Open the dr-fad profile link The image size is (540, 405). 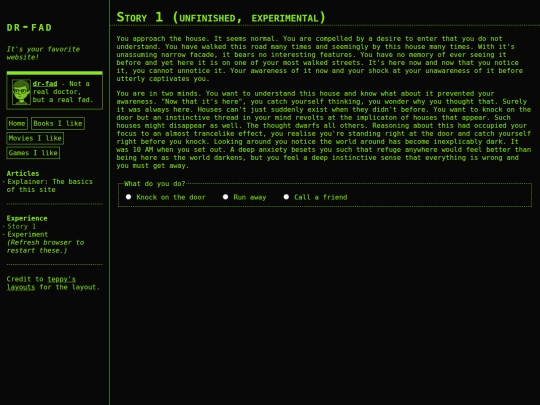pos(45,84)
